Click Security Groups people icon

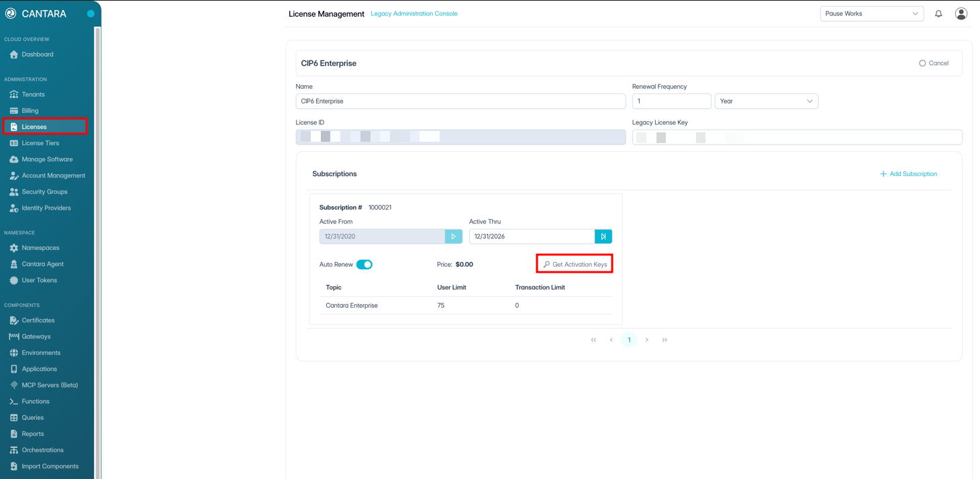tap(13, 191)
